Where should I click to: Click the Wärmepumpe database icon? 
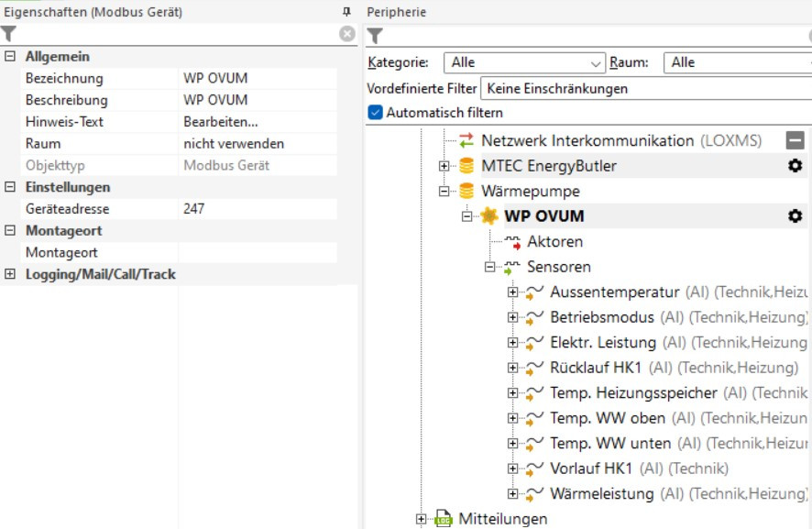tap(466, 192)
